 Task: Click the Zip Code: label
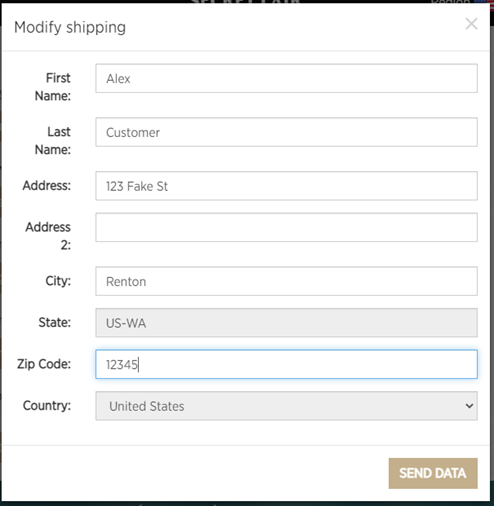(44, 364)
